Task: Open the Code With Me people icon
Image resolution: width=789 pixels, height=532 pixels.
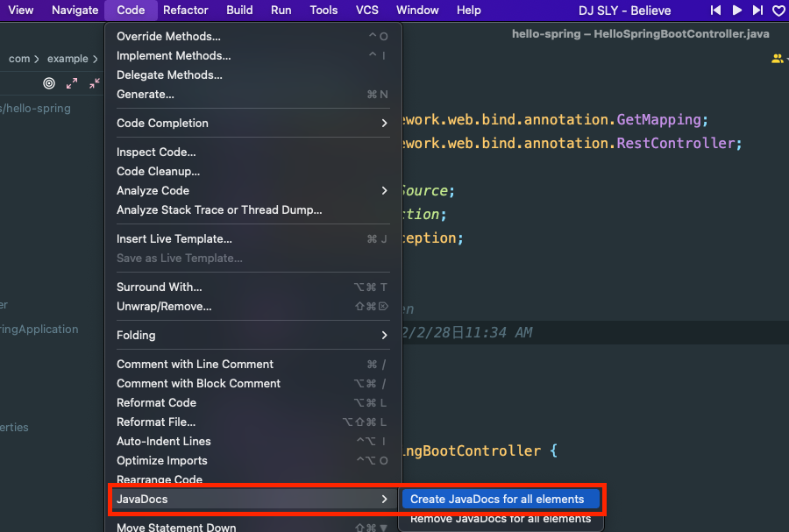Action: point(778,59)
